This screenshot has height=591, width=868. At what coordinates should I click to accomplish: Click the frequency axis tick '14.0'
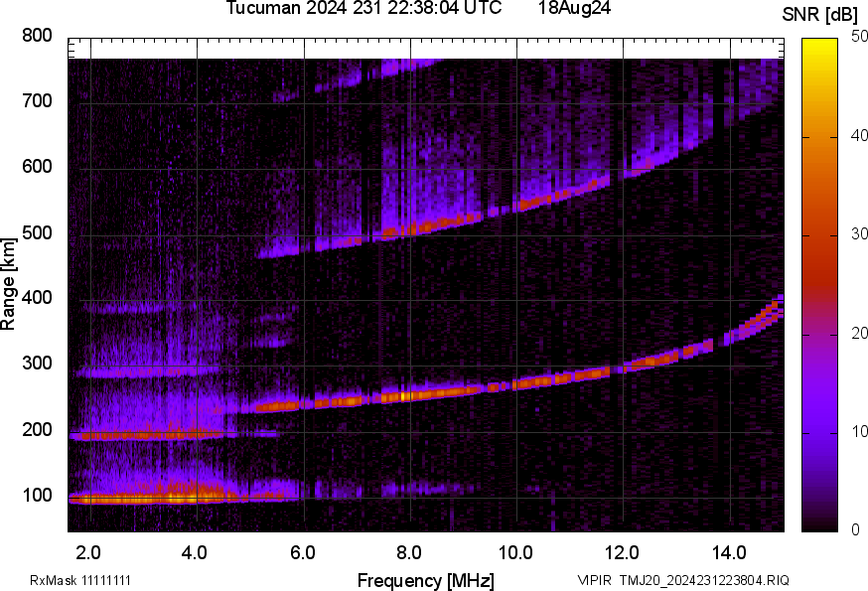pos(729,553)
